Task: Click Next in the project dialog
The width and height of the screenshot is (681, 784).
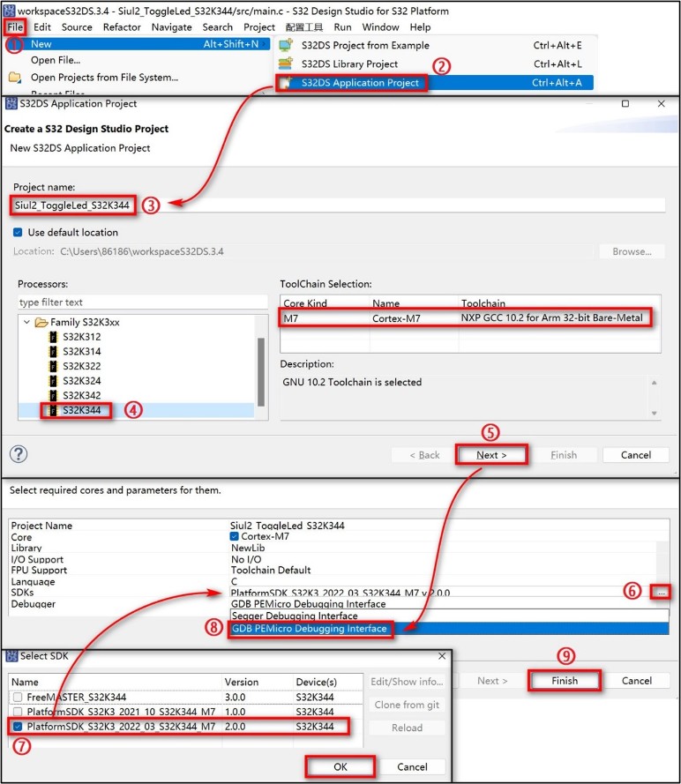Action: click(491, 455)
